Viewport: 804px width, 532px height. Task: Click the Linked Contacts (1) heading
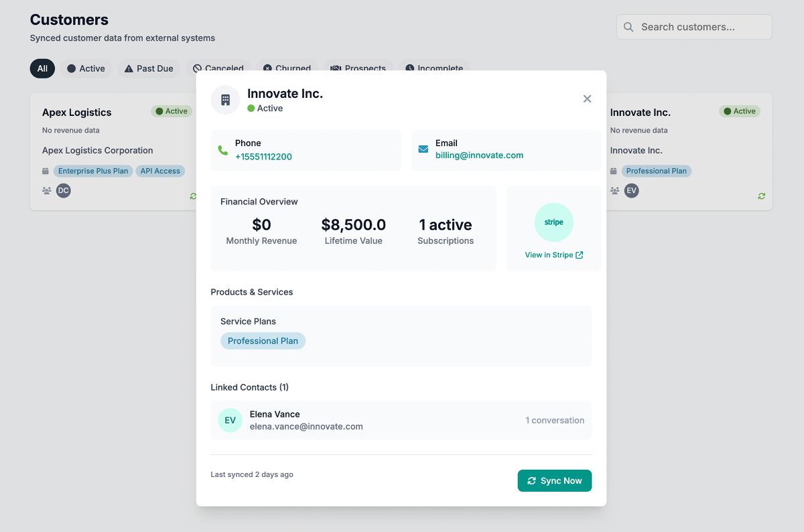[x=250, y=387]
